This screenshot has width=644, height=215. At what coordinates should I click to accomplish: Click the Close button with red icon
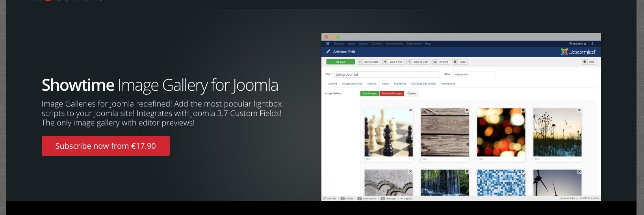[x=460, y=62]
